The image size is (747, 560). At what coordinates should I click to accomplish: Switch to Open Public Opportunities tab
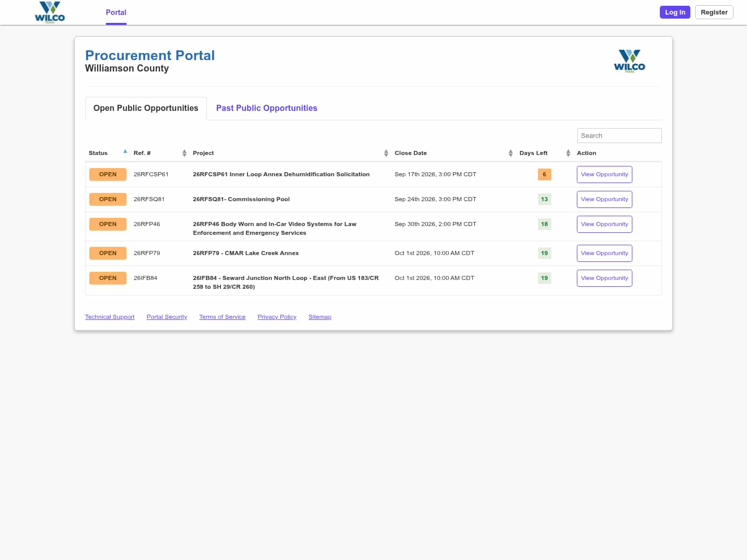point(146,108)
